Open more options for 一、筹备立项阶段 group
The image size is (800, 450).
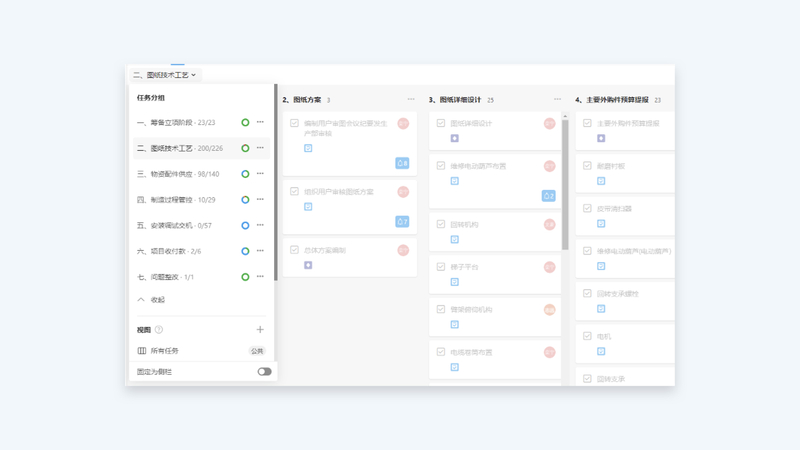point(260,123)
